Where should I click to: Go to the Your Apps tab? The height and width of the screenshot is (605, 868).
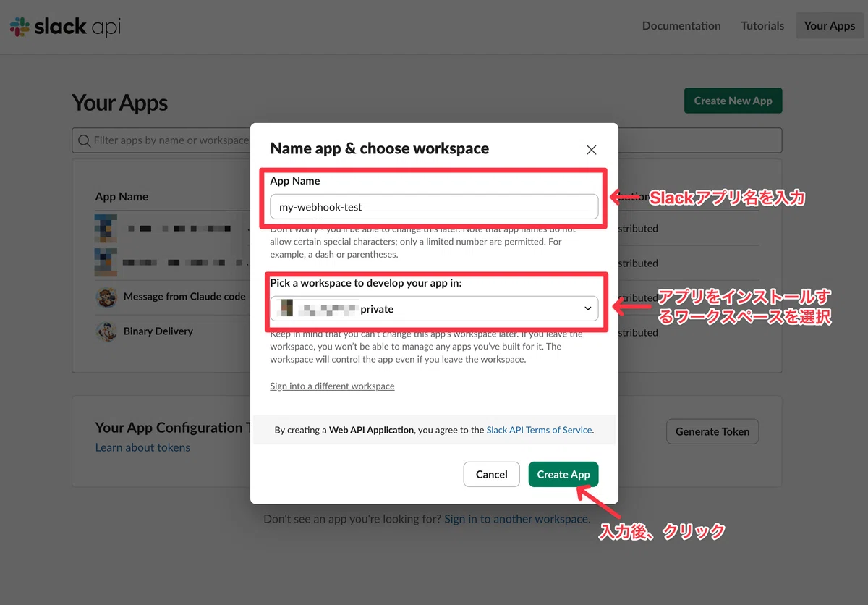pyautogui.click(x=830, y=25)
